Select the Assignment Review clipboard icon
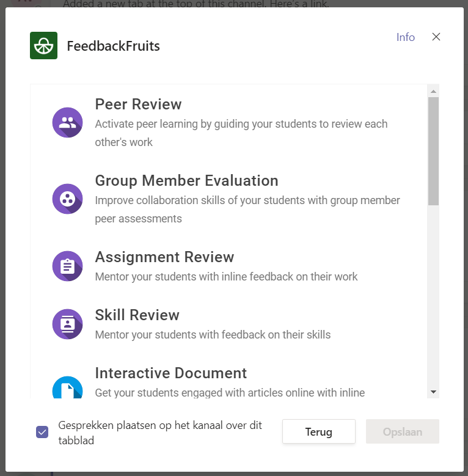Image resolution: width=468 pixels, height=476 pixels. [x=67, y=266]
